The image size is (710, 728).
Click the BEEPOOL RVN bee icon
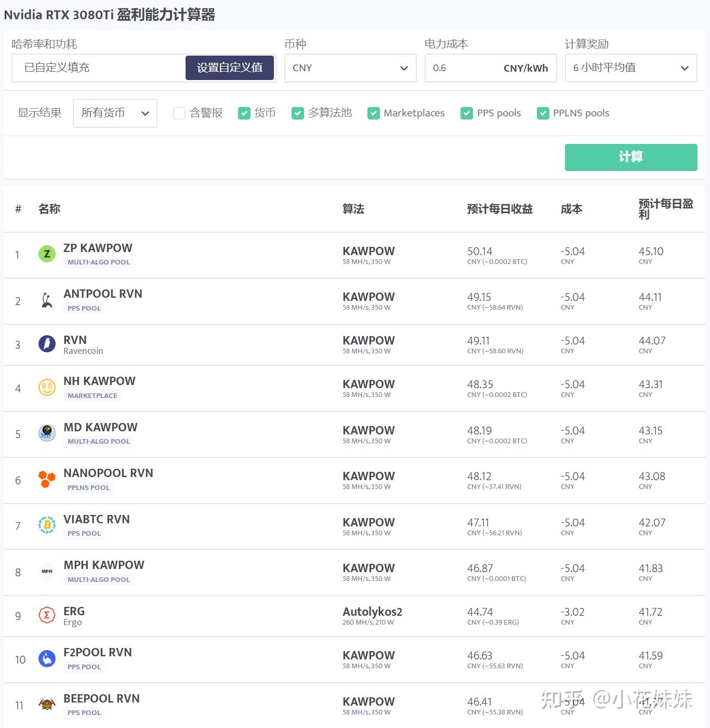[x=47, y=705]
